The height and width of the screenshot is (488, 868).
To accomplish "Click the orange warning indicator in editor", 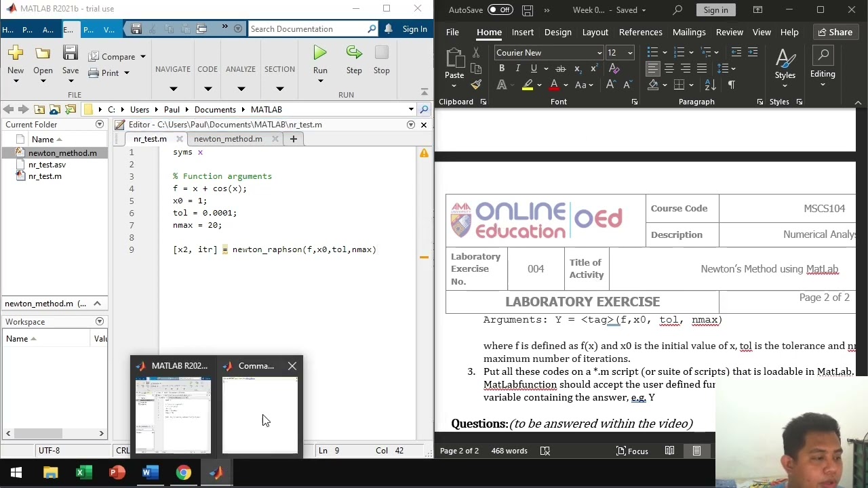I will point(424,153).
